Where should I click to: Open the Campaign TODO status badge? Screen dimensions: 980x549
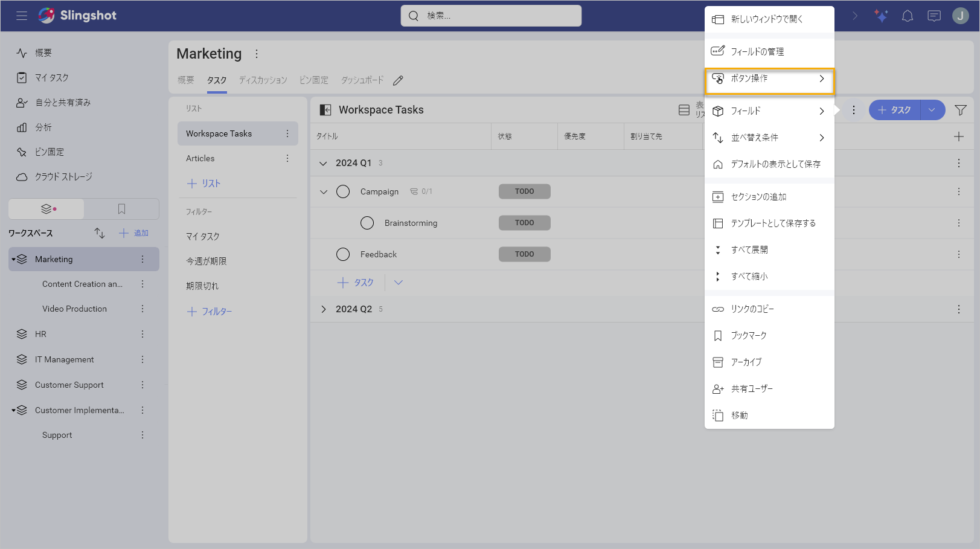tap(524, 191)
